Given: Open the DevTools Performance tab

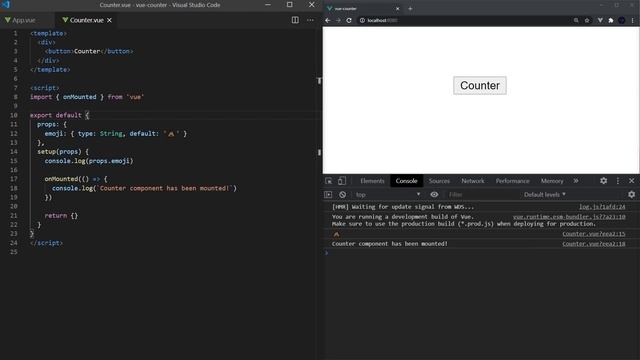Looking at the screenshot, I should coord(512,181).
